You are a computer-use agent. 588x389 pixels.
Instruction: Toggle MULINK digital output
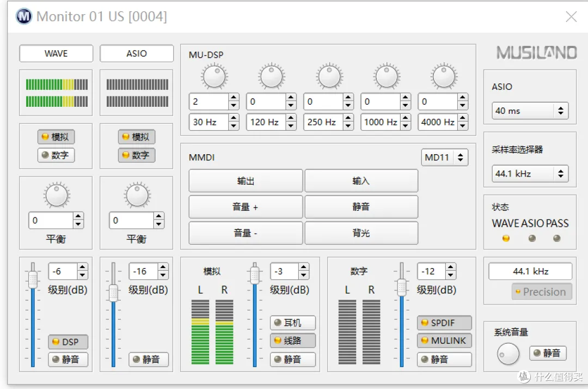pos(444,341)
